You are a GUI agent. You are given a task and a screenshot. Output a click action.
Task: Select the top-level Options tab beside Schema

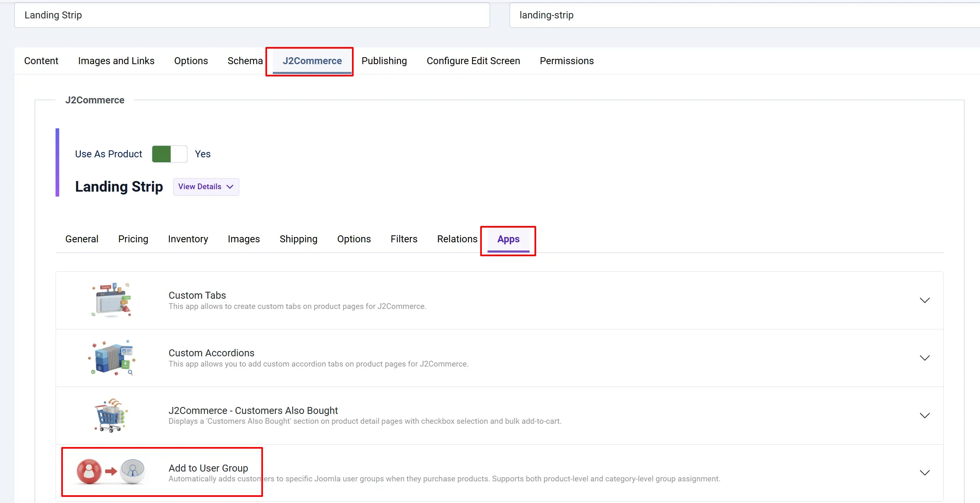pos(191,61)
